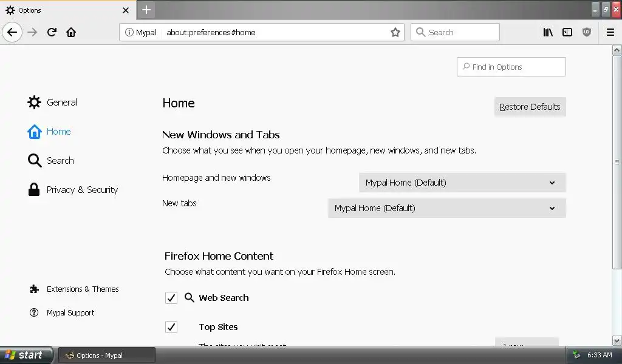The width and height of the screenshot is (622, 364).
Task: Click the forward arrow navigation button
Action: click(32, 32)
